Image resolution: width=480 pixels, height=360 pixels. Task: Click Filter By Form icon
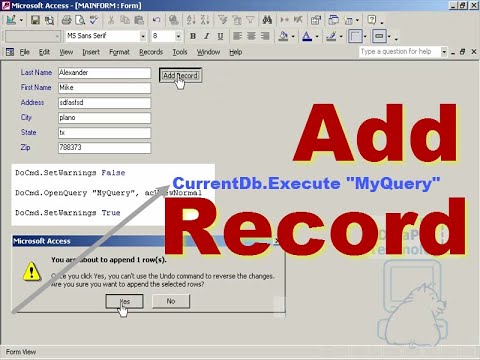(x=236, y=20)
